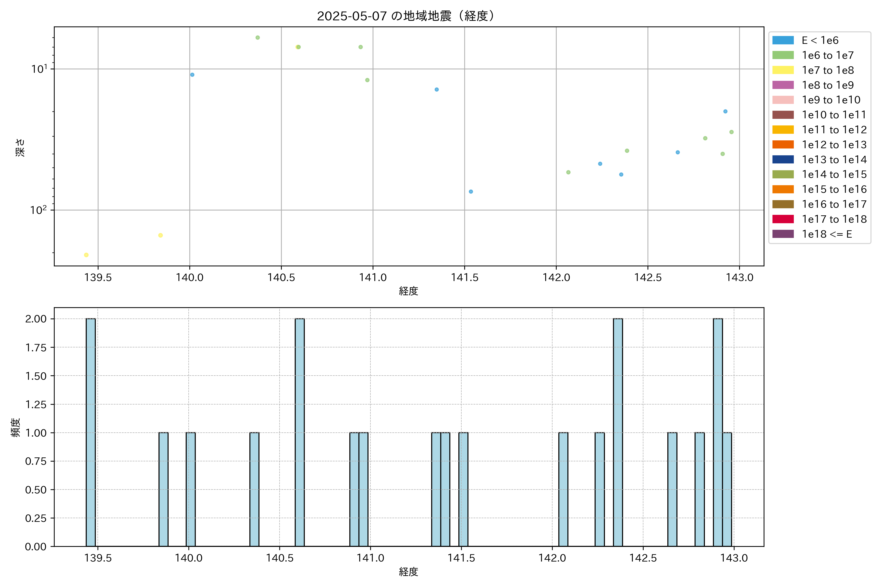The height and width of the screenshot is (588, 882).
Task: Click the crimson 1e17 to 1e18 swatch
Action: pos(783,219)
